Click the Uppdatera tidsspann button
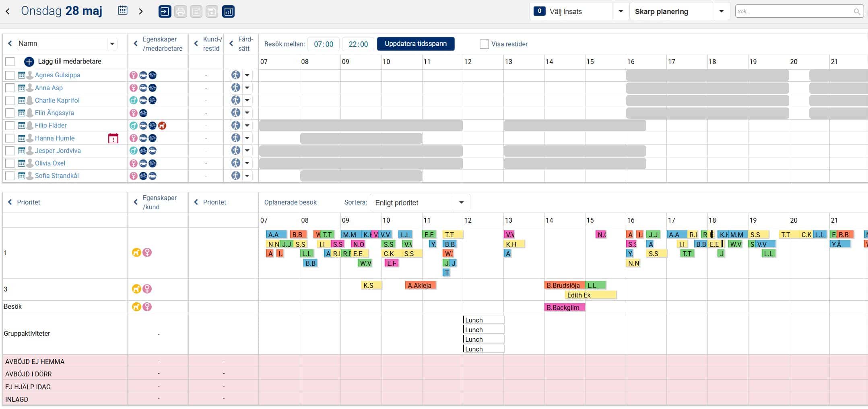This screenshot has height=409, width=868. click(x=415, y=44)
